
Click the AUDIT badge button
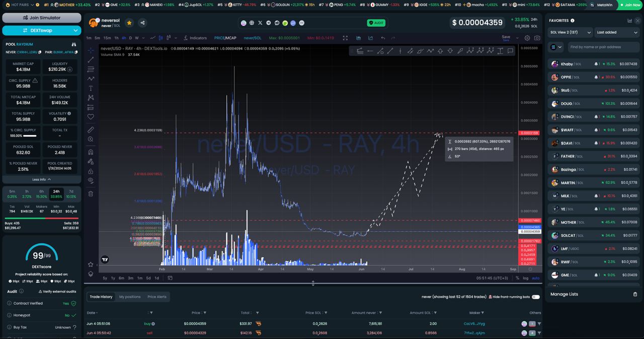(x=376, y=23)
